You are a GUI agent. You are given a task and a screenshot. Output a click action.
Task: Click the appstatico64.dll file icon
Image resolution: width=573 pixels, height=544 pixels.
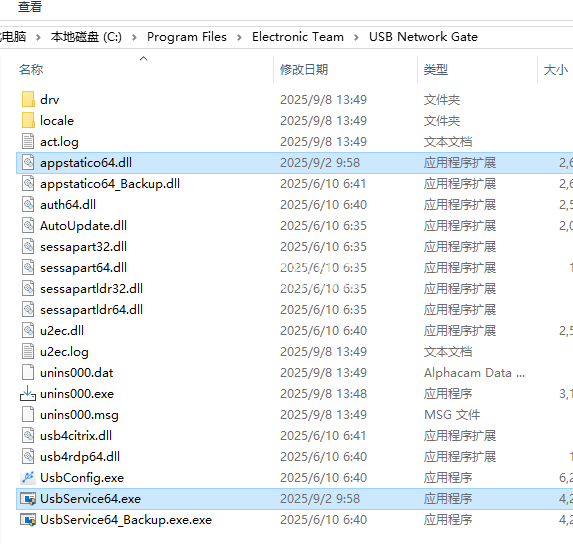(x=28, y=163)
